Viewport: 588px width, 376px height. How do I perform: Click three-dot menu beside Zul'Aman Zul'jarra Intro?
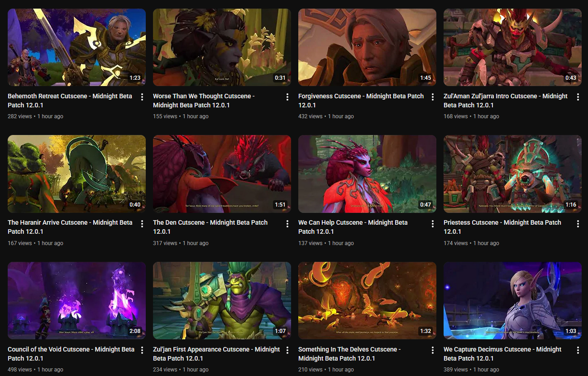[578, 97]
